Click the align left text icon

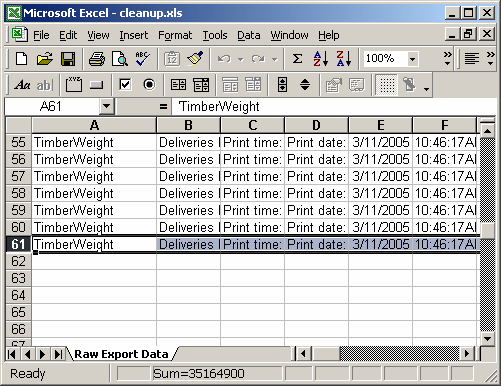tap(472, 59)
